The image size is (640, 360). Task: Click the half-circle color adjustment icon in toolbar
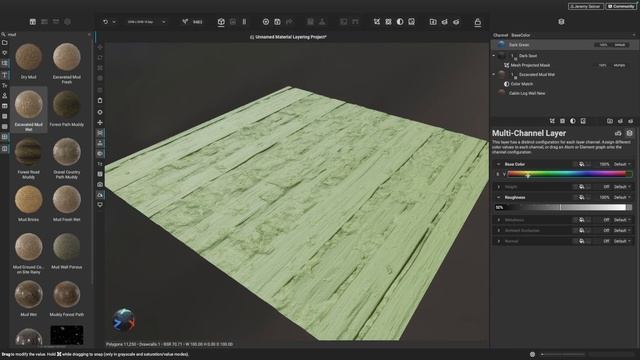400,22
